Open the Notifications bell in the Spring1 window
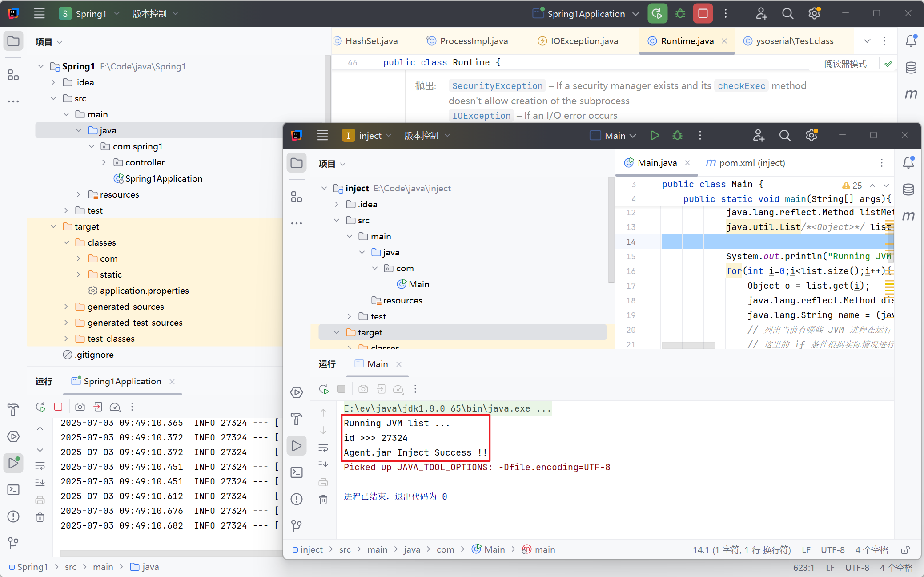Image resolution: width=924 pixels, height=577 pixels. (x=911, y=41)
